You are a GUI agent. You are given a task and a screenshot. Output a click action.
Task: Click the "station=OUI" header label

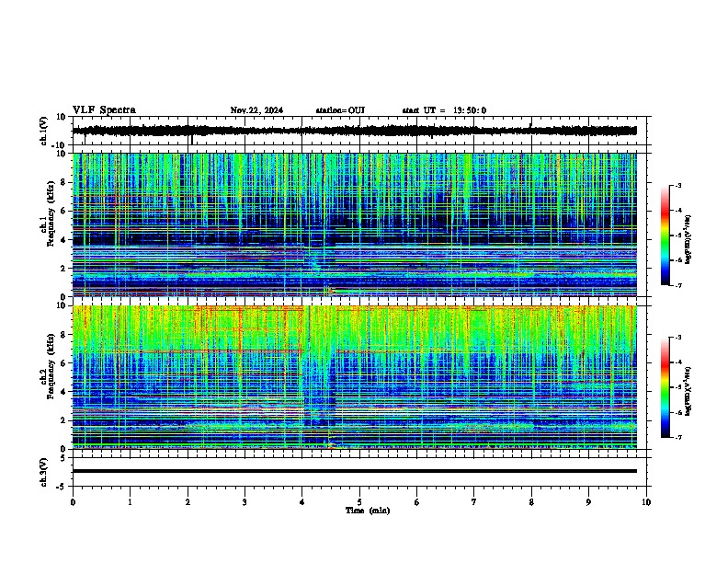pos(340,110)
